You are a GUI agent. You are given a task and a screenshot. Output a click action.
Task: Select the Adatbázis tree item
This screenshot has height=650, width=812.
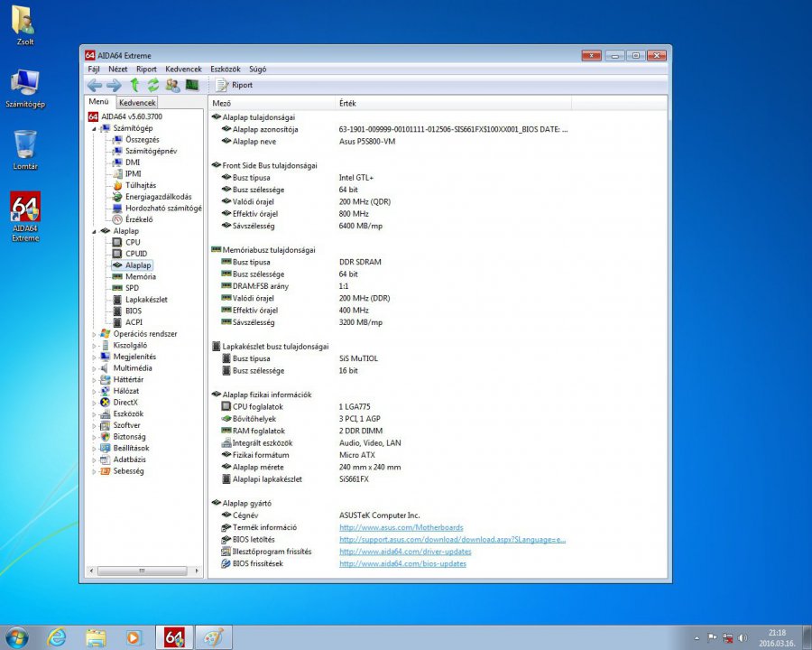[129, 460]
